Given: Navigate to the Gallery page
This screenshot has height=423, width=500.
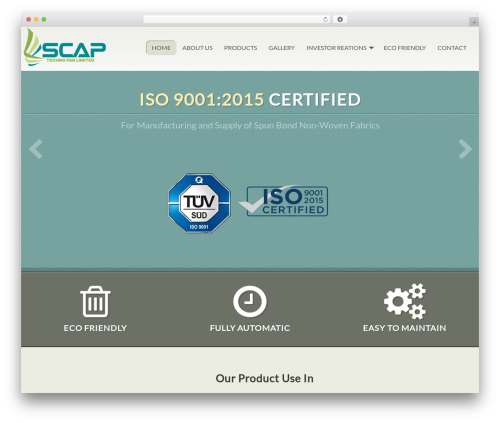Looking at the screenshot, I should (282, 48).
